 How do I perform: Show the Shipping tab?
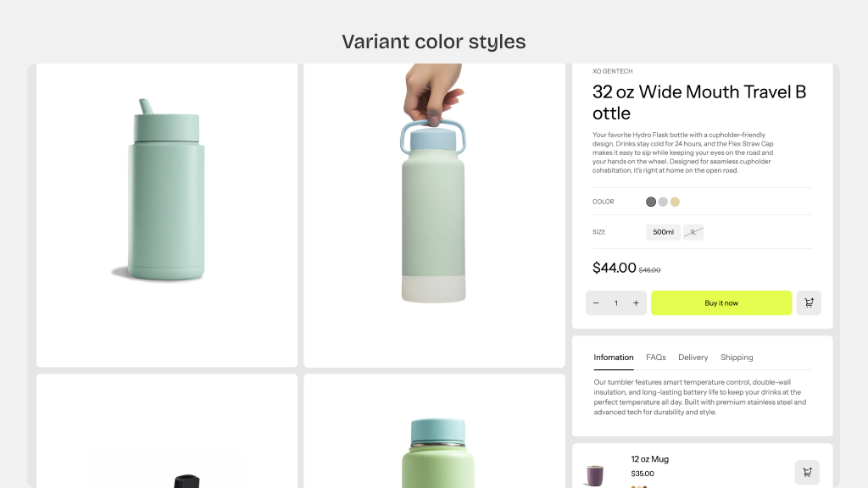click(737, 358)
